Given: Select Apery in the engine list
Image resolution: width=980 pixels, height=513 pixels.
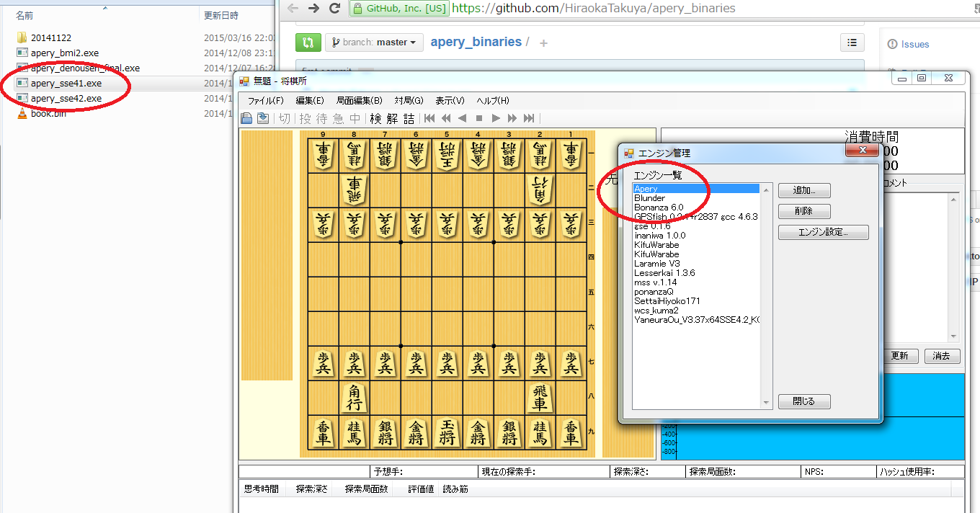Looking at the screenshot, I should [x=696, y=189].
